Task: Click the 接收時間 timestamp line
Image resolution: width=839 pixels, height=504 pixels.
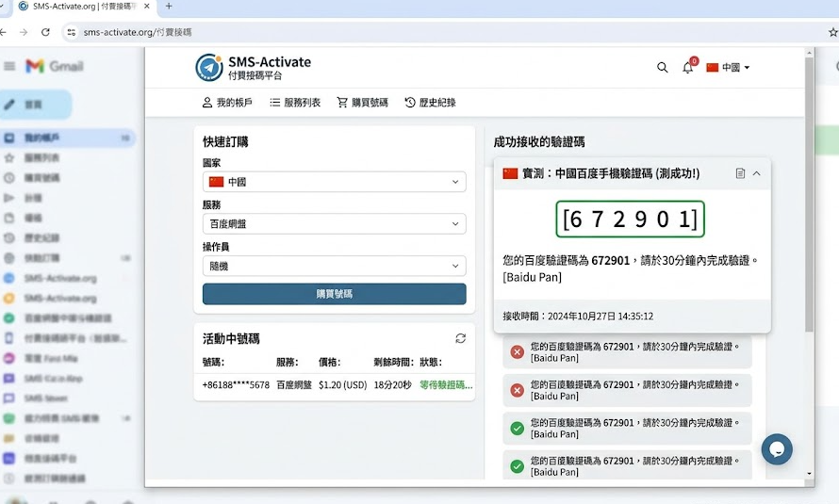Action: [578, 317]
